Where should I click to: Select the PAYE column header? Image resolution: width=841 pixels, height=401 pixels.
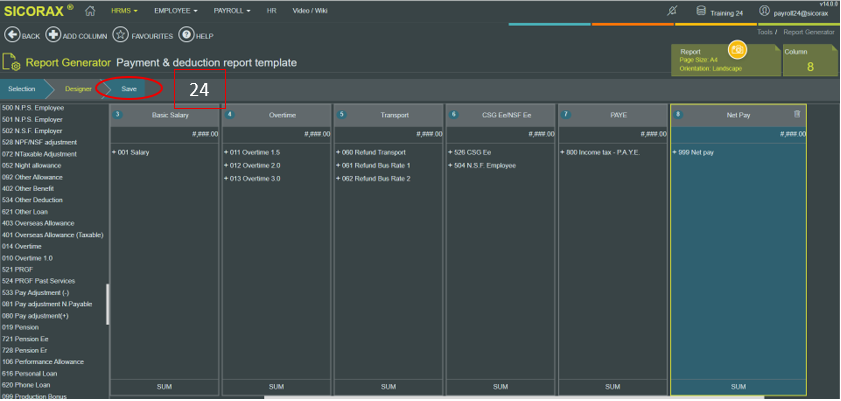click(613, 115)
